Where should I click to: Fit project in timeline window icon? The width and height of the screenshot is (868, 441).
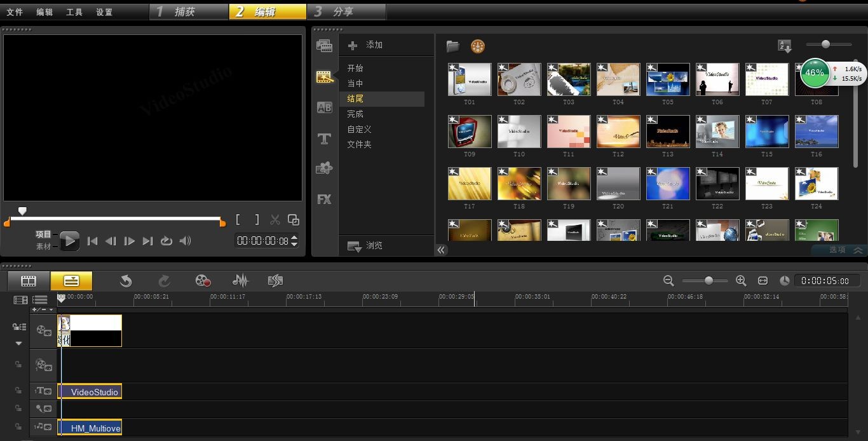tap(763, 281)
